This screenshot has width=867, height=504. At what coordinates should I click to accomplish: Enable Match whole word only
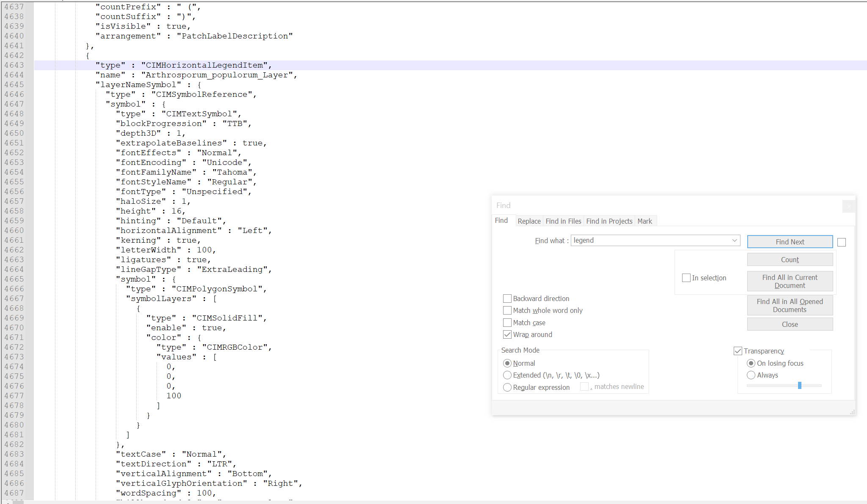pos(507,310)
